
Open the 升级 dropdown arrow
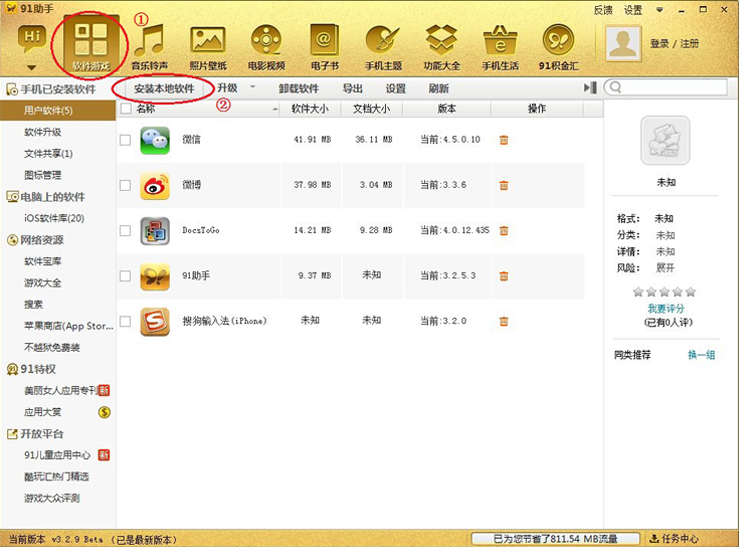[x=253, y=87]
